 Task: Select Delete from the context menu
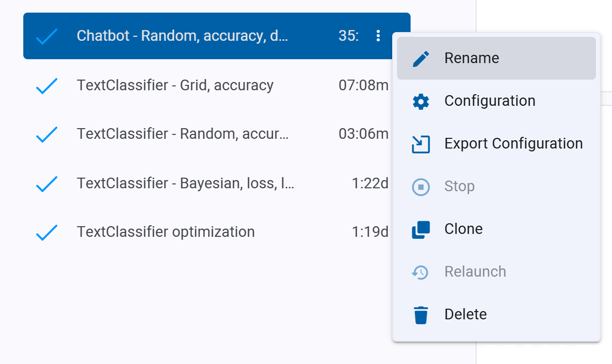465,314
